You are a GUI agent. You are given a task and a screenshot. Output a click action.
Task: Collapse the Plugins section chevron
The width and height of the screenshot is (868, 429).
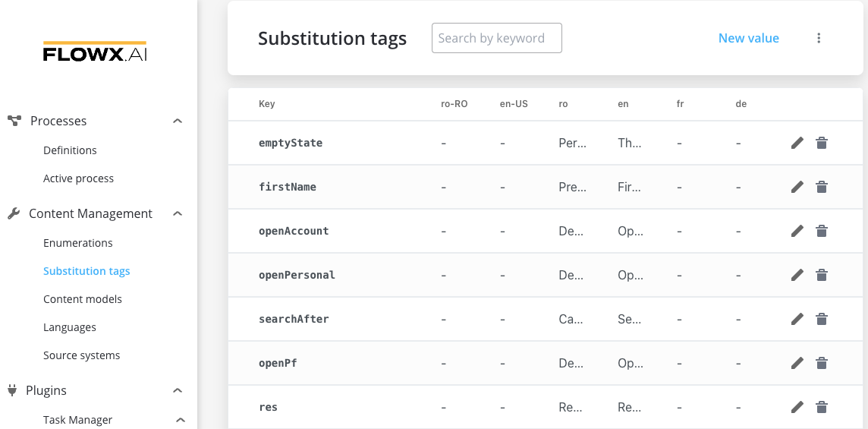coord(177,390)
